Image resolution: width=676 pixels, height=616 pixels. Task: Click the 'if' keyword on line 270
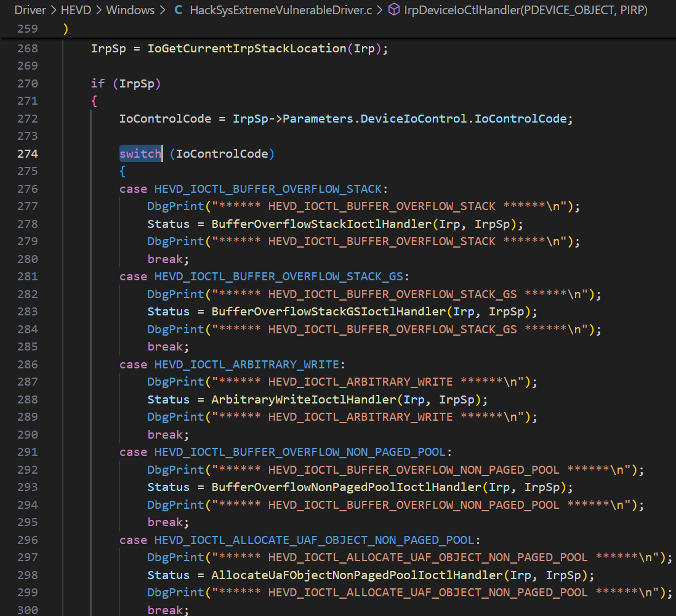98,84
